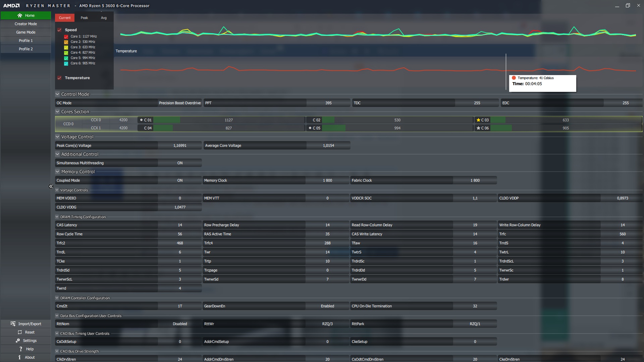Click the Core 6 cyan color swatch

[66, 63]
